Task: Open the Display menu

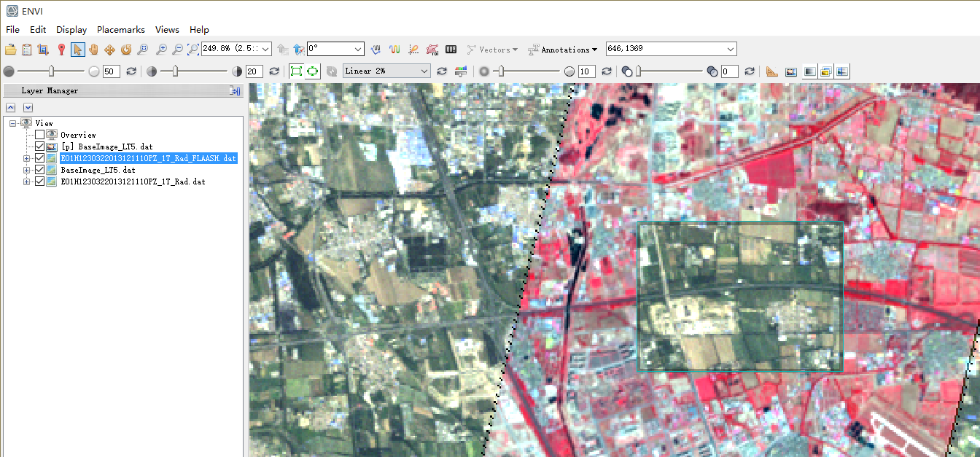Action: (x=71, y=30)
